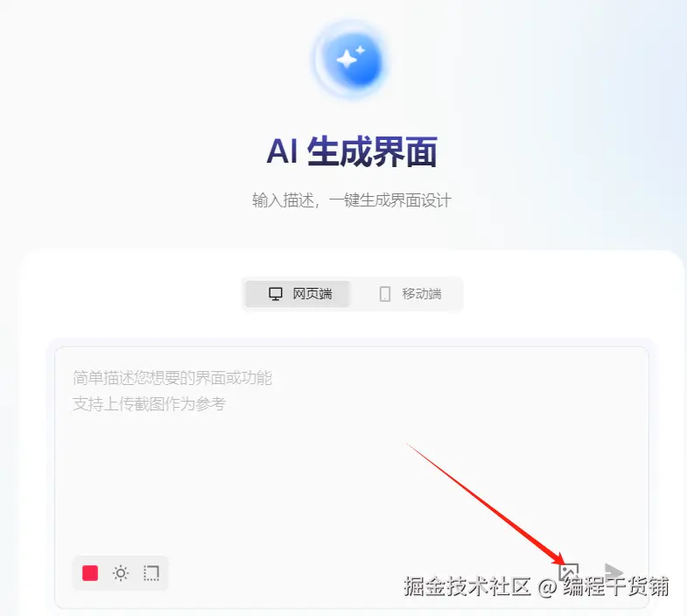Select the dashed corner-radius icon
Viewport: 687px width, 616px height.
coord(151,573)
